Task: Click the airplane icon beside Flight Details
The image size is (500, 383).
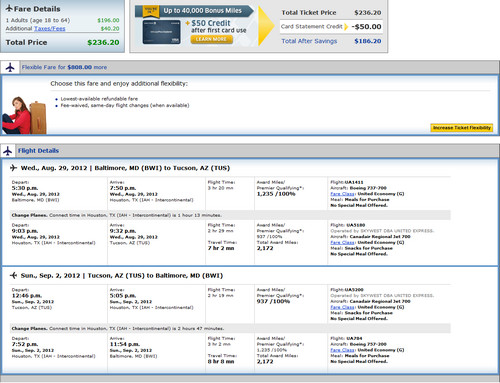Action: pyautogui.click(x=8, y=151)
